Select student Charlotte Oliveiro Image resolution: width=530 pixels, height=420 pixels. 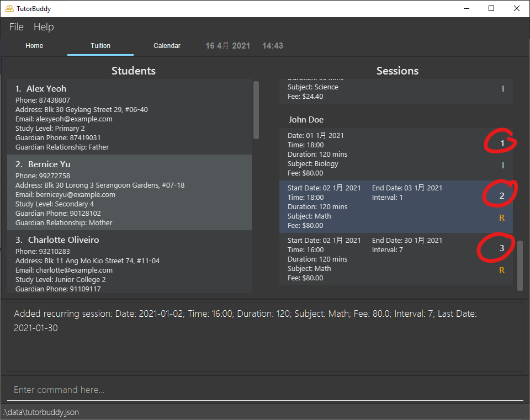click(129, 262)
